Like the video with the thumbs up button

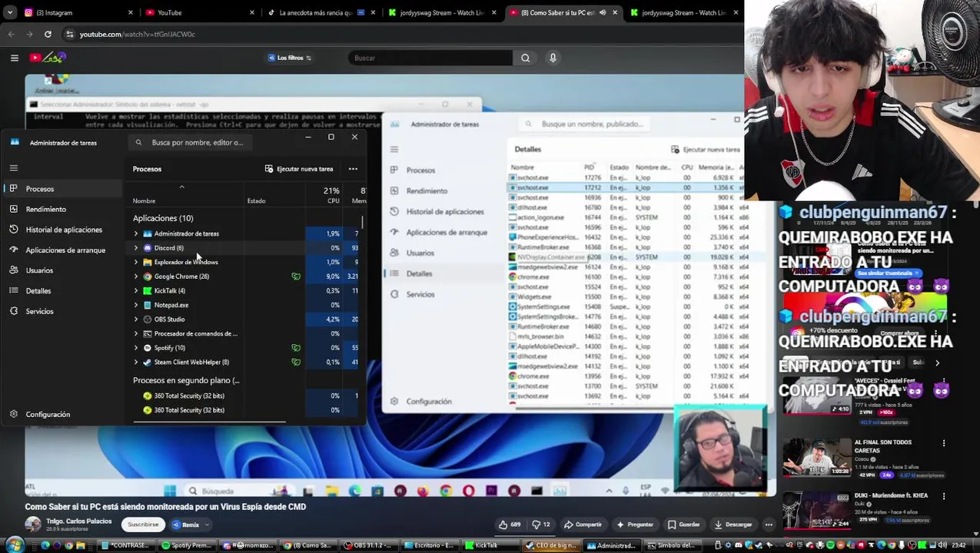[x=509, y=525]
